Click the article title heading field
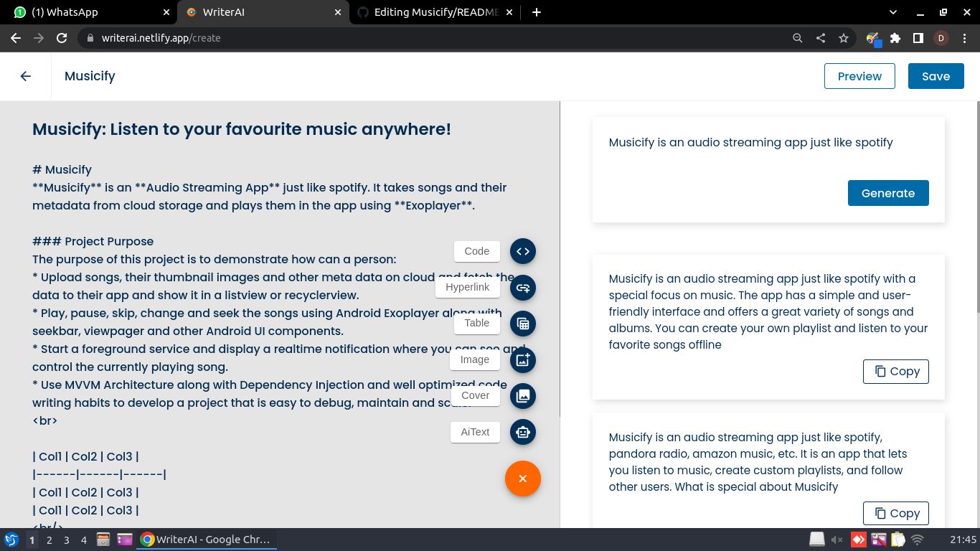 242,129
